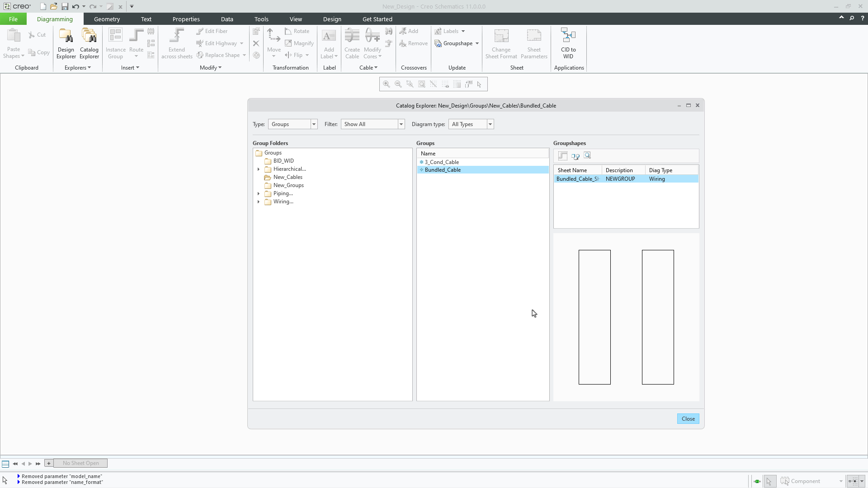Expand the Wiring folder

pyautogui.click(x=259, y=202)
